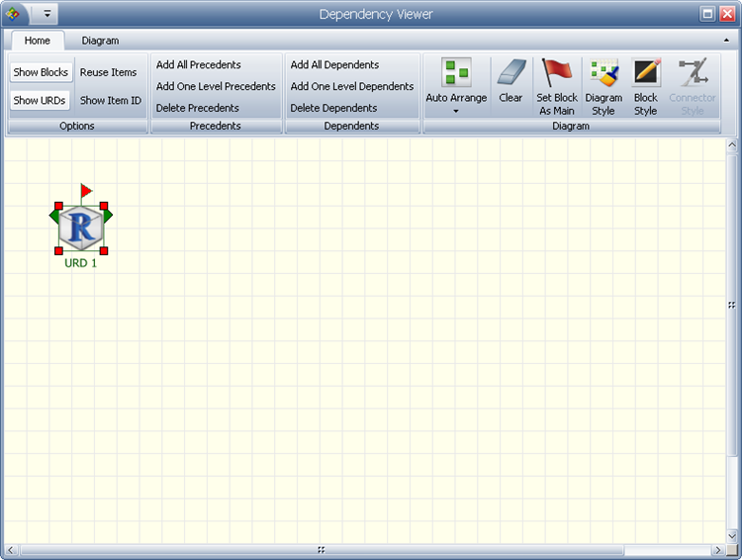Click the Clear eraser icon
Screen dimensions: 742x560
[x=510, y=73]
